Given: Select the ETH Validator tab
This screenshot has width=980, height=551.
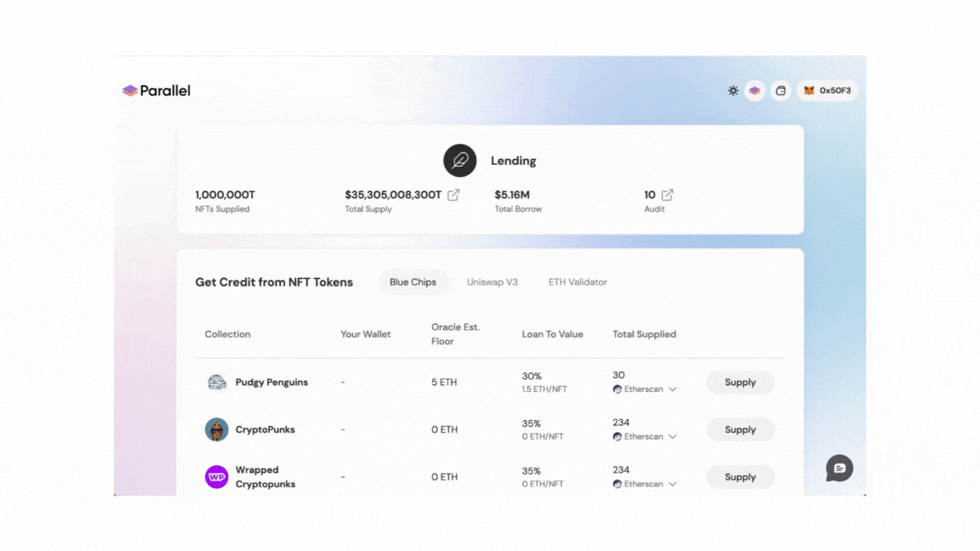Looking at the screenshot, I should pyautogui.click(x=578, y=281).
